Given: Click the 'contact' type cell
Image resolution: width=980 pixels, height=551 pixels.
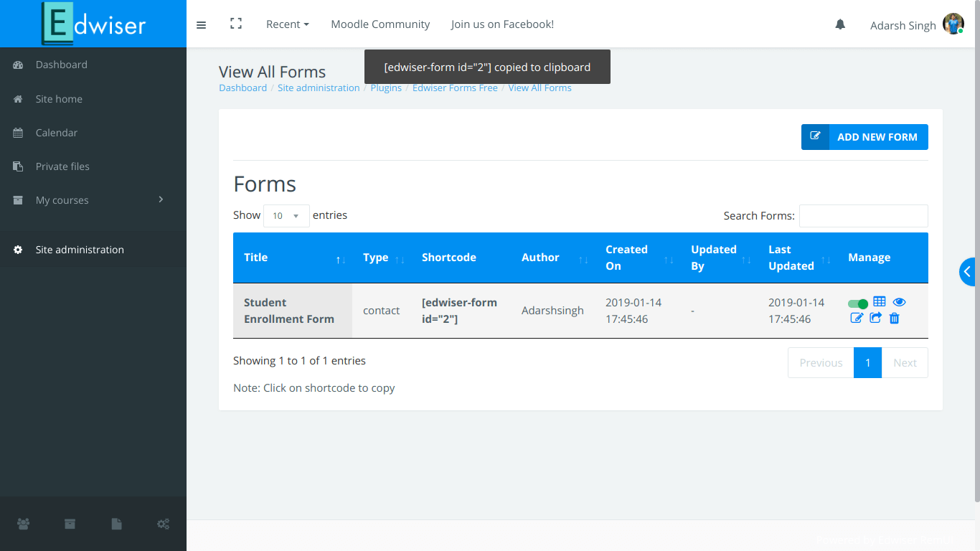Looking at the screenshot, I should tap(382, 311).
